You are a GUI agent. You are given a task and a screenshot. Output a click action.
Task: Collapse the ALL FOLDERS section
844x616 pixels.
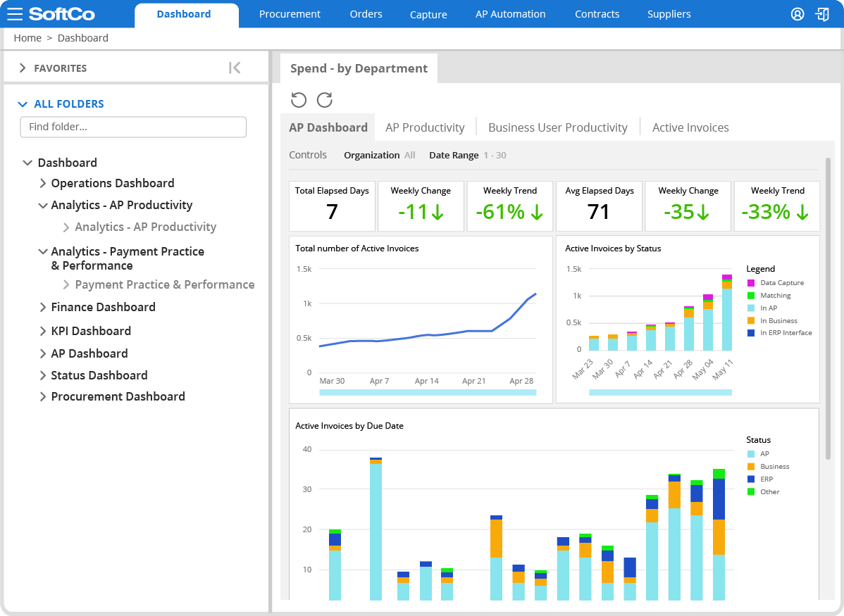point(23,103)
